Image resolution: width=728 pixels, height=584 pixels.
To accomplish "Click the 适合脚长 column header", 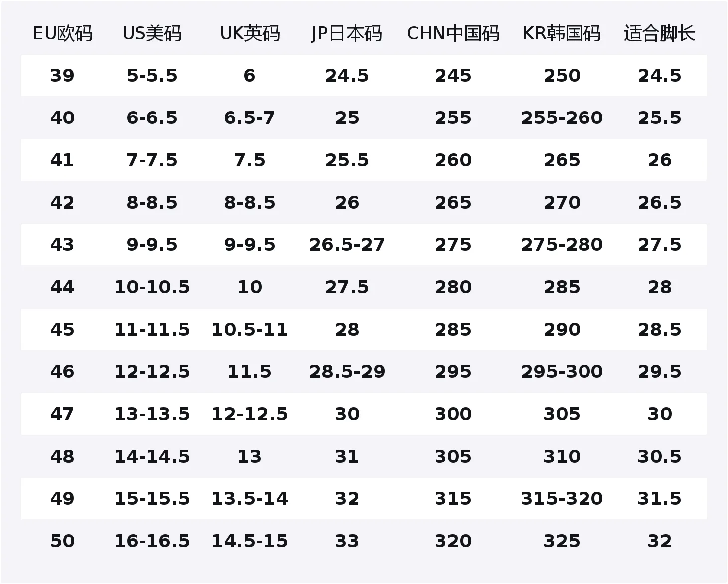I will coord(659,33).
